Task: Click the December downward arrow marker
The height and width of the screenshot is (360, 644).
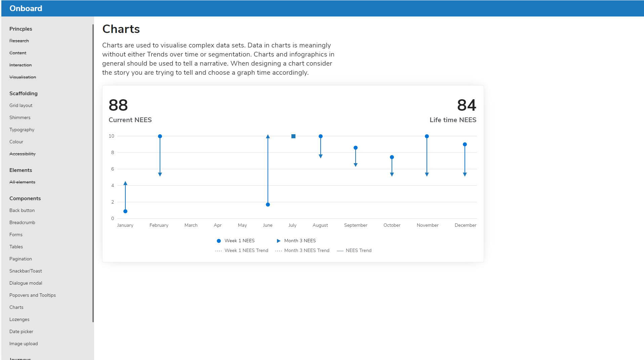Action: pos(465,174)
